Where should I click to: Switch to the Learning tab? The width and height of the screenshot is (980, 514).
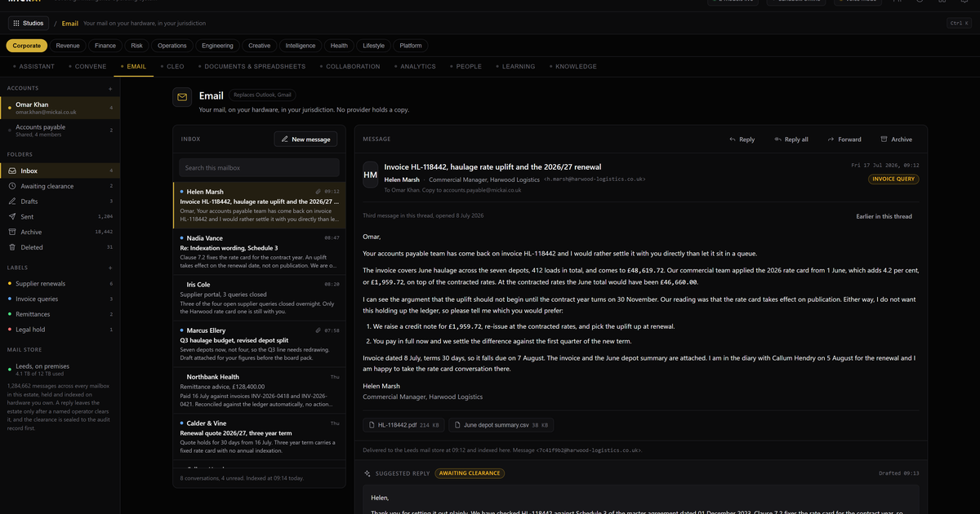coord(516,66)
